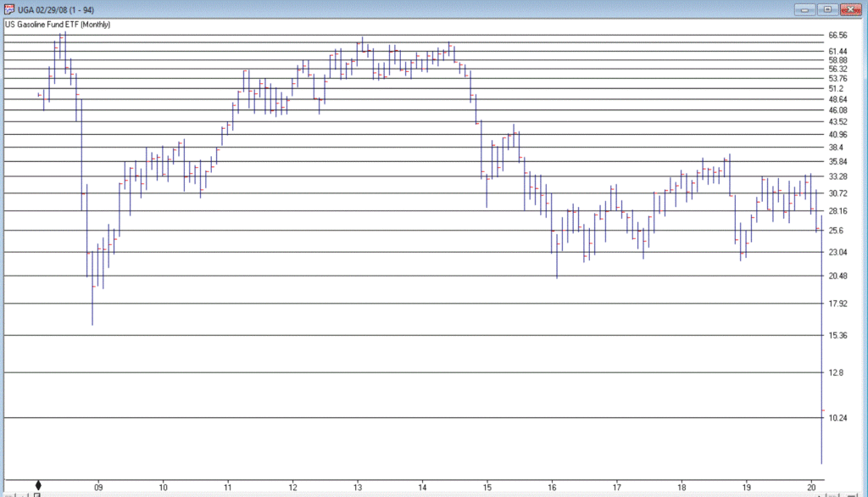Click the 56.32 price axis label

pos(837,69)
